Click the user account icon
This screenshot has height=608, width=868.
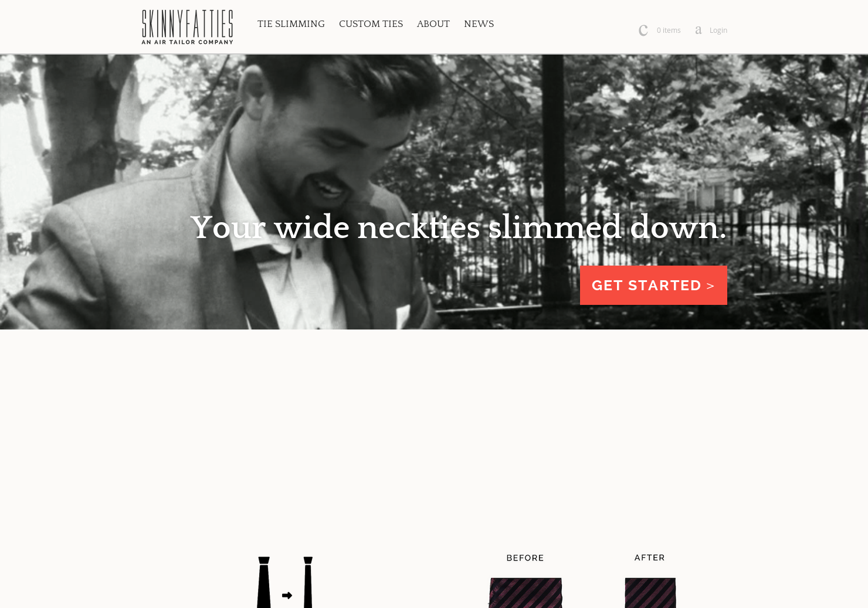click(x=698, y=30)
